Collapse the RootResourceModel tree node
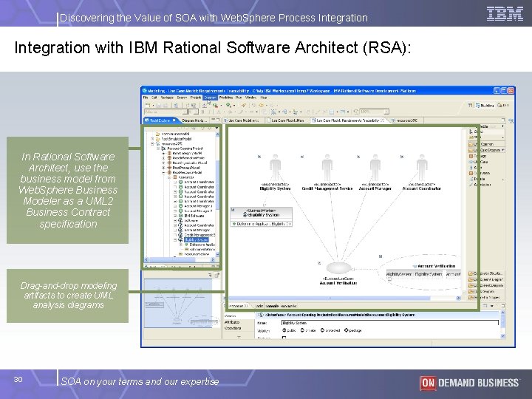This screenshot has height=399, width=532. [163, 172]
